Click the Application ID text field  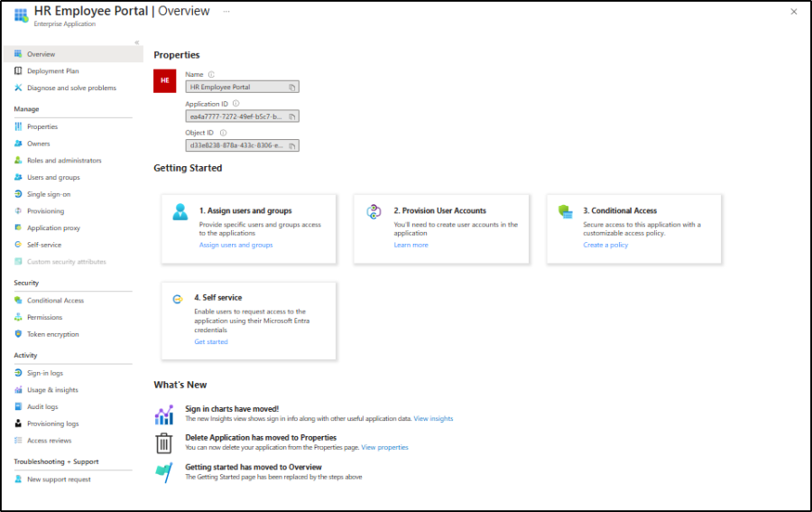(242, 116)
